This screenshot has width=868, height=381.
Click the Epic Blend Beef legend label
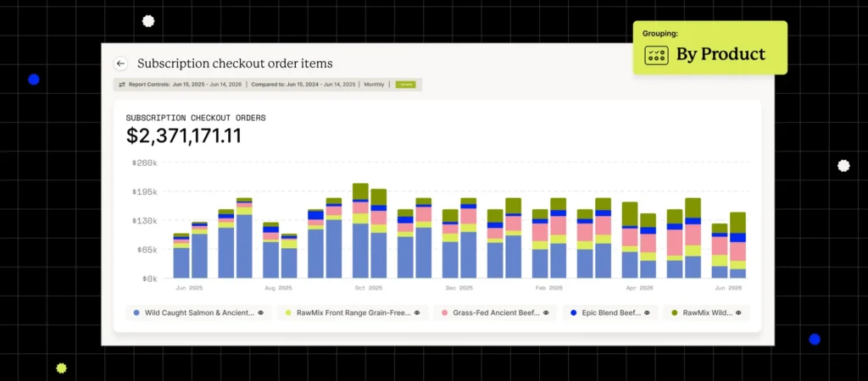(611, 313)
